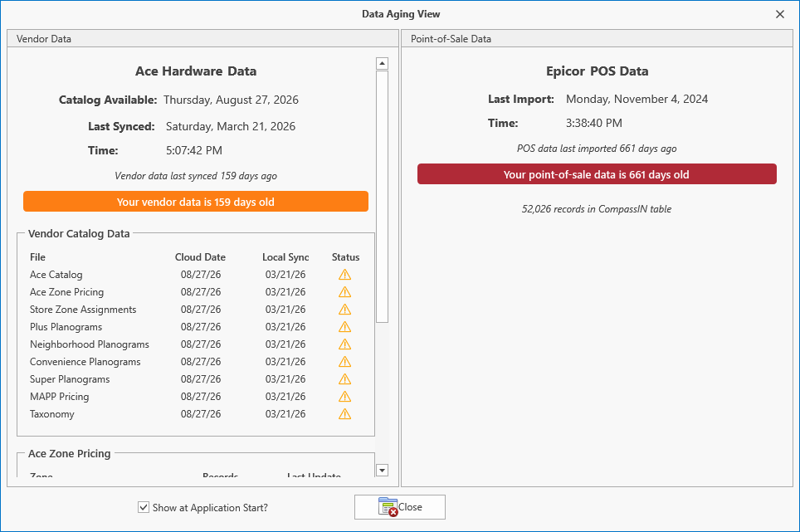
Task: Click POS data last imported 661 days ago
Action: pos(597,149)
